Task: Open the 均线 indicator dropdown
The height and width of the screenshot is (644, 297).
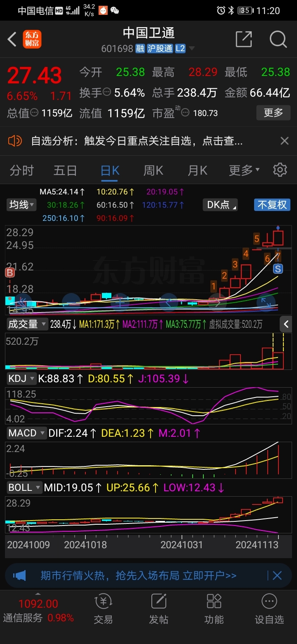Action: (21, 204)
